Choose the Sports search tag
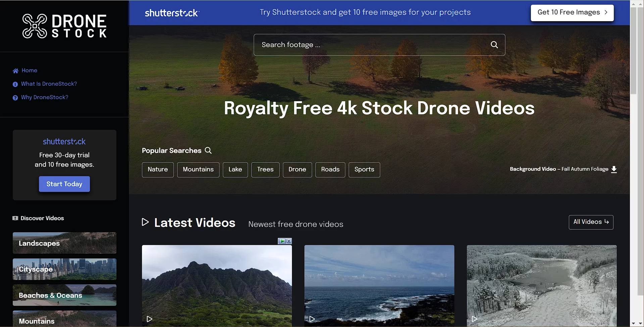This screenshot has height=327, width=644. click(x=364, y=170)
